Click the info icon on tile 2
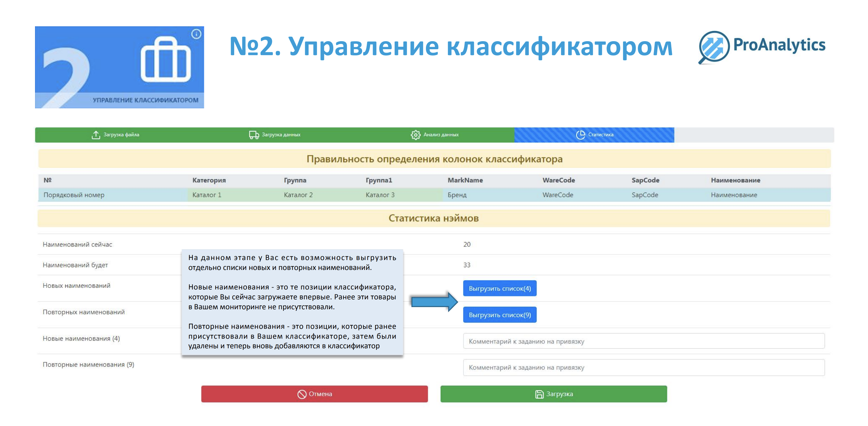This screenshot has height=426, width=868. [x=196, y=34]
